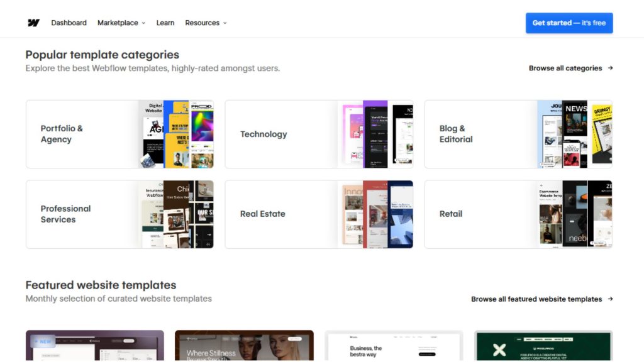Select the Blog & Editorial category card
Screen dimensions: 644x362
[x=518, y=134]
